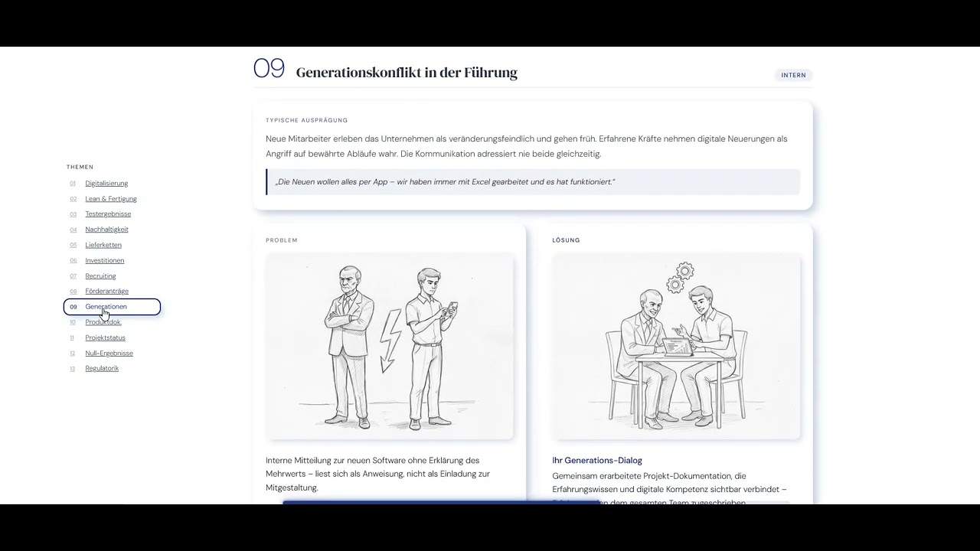Click the heading "Generationskonflikt in der Führung"
Screen dimensions: 980x551
[x=407, y=73]
